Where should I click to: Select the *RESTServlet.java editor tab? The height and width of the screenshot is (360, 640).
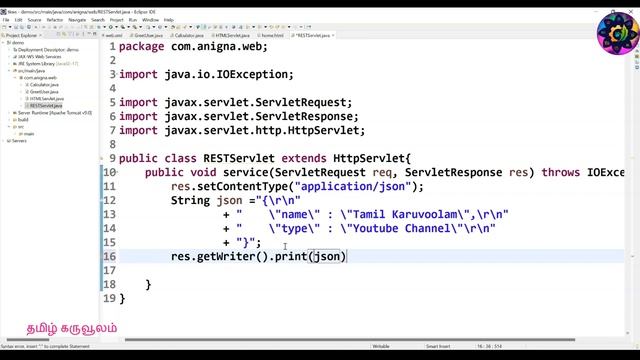click(312, 36)
